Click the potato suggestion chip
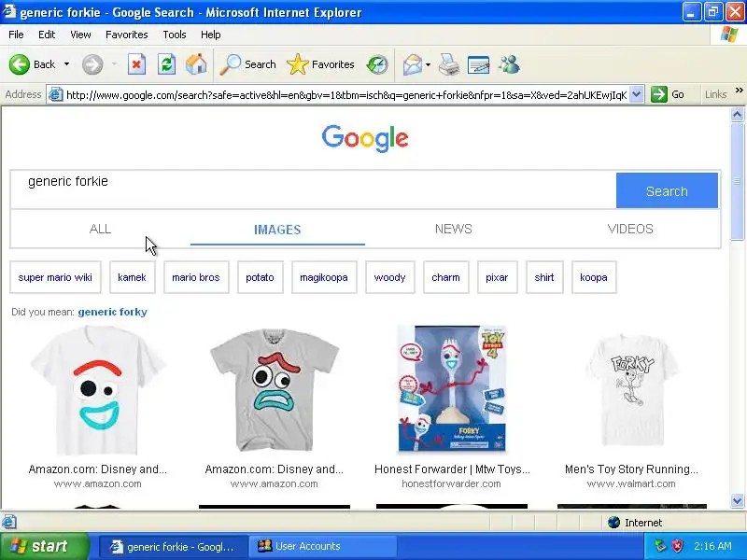747x560 pixels. click(261, 277)
